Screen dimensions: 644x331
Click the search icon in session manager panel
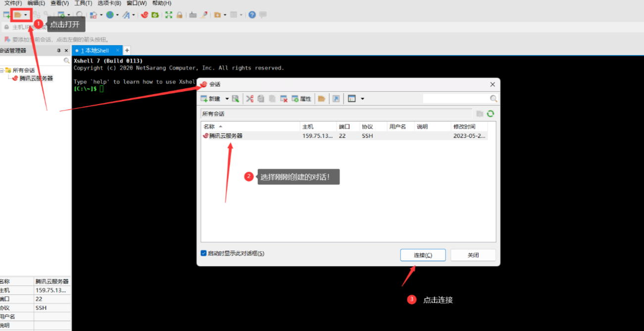click(x=67, y=60)
